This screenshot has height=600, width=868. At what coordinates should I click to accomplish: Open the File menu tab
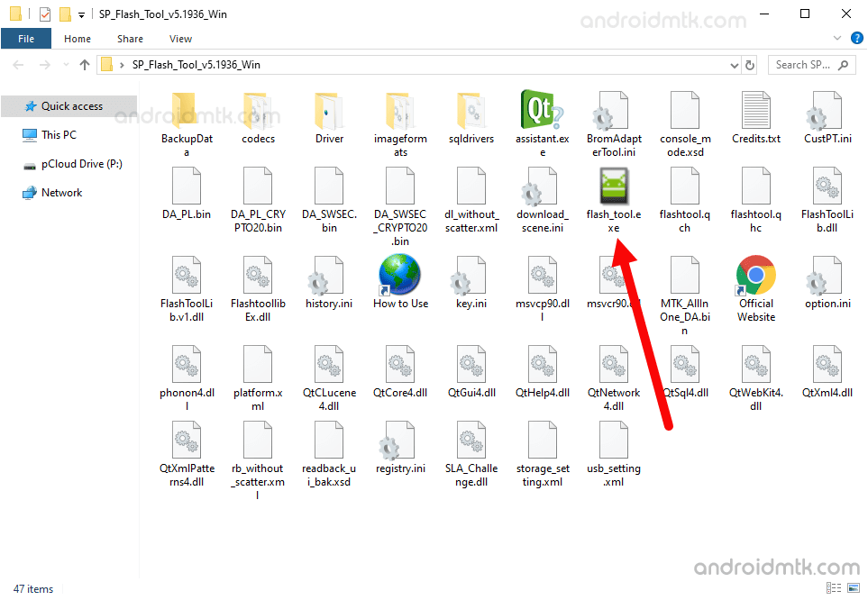pyautogui.click(x=26, y=39)
